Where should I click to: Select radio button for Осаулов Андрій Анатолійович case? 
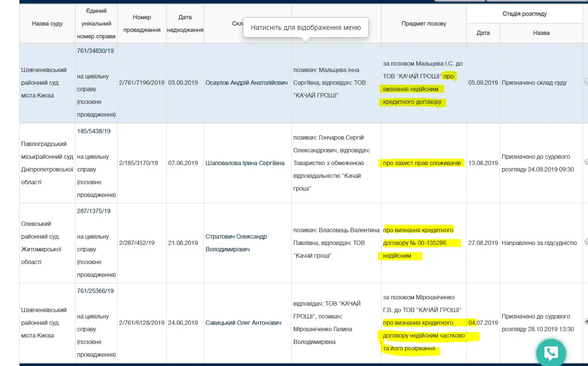(586, 82)
